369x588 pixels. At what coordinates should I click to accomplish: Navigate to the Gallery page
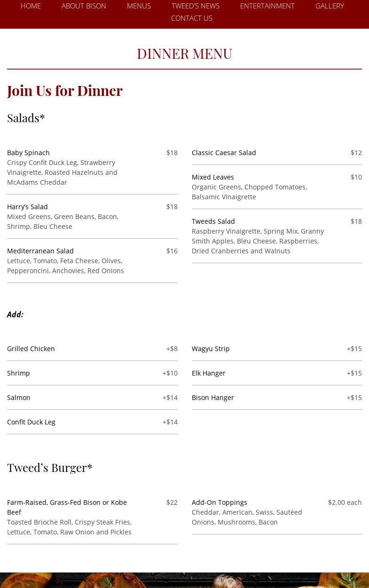coord(330,6)
